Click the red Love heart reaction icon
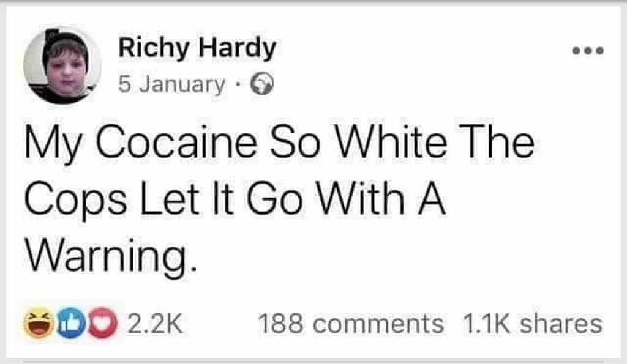Image resolution: width=627 pixels, height=364 pixels. click(102, 323)
